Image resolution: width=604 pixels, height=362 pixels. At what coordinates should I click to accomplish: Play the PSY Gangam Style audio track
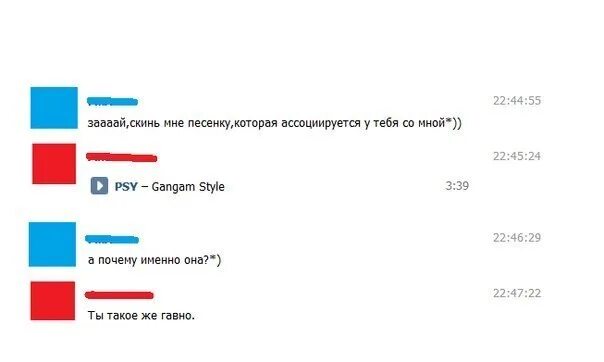[99, 186]
